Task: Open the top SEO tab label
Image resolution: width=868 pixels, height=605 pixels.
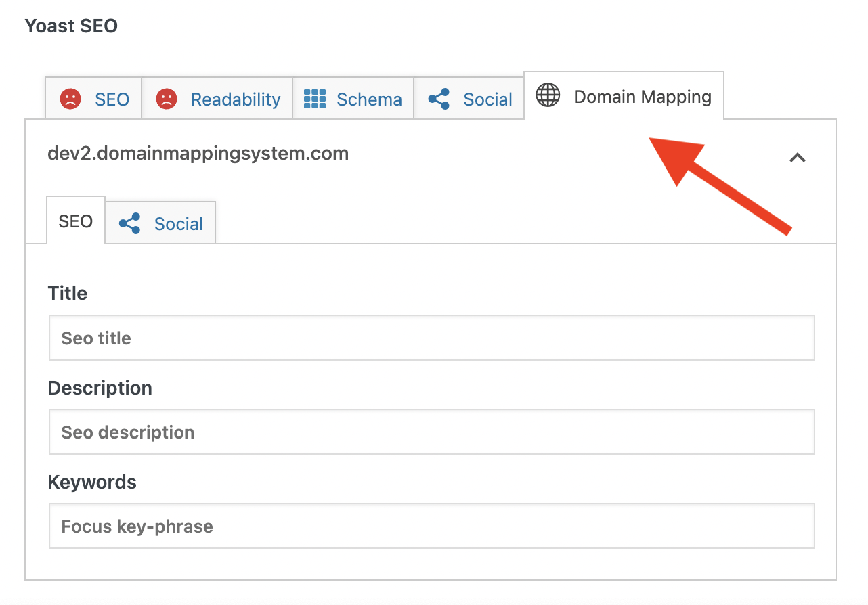Action: point(112,99)
